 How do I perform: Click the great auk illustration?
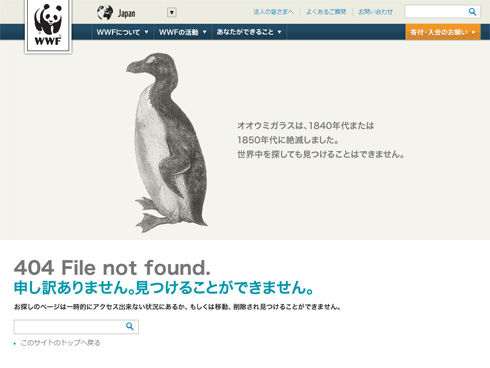[x=167, y=143]
